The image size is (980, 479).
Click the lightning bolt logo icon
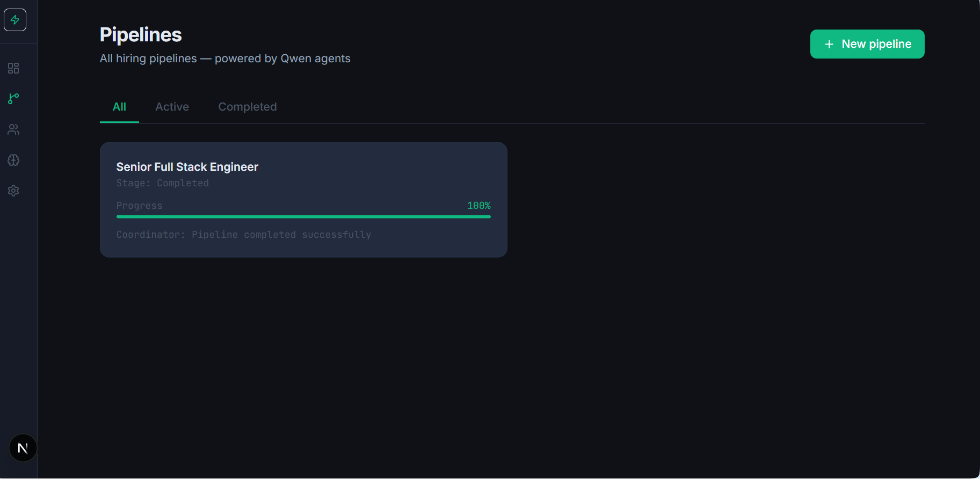pos(15,20)
